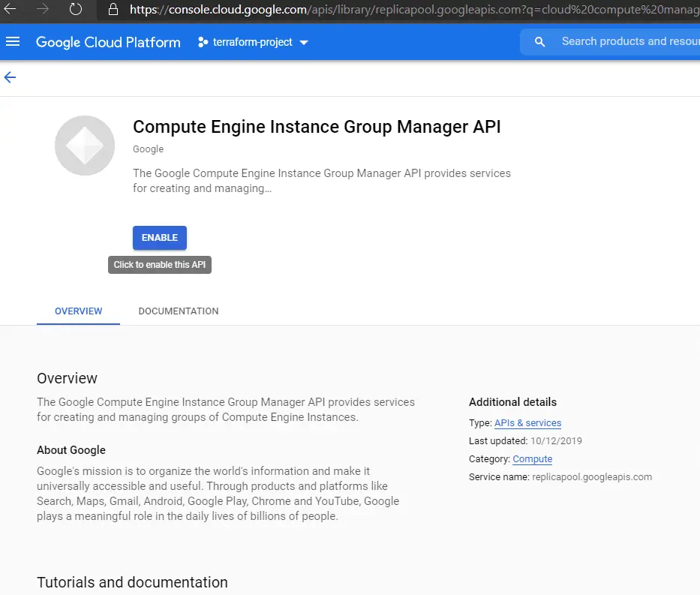The height and width of the screenshot is (595, 700).
Task: Click the Compute Engine Instance Group Manager API heading
Action: pos(317,126)
